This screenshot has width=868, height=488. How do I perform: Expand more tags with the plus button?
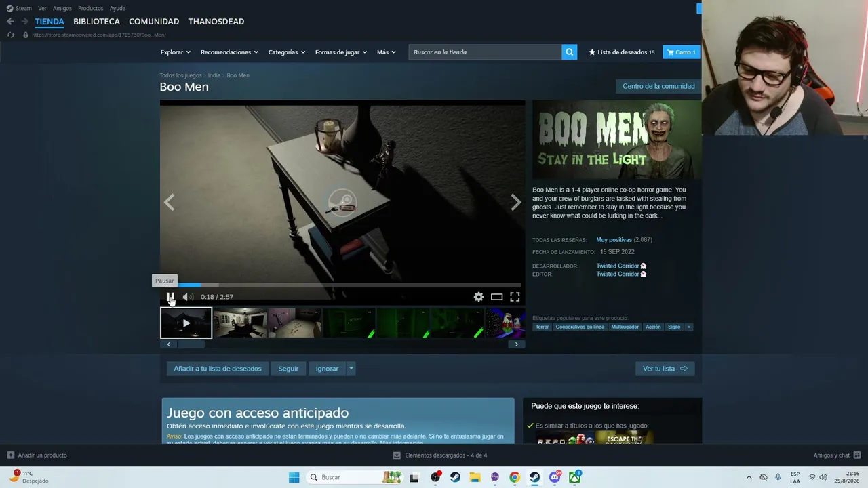[689, 327]
